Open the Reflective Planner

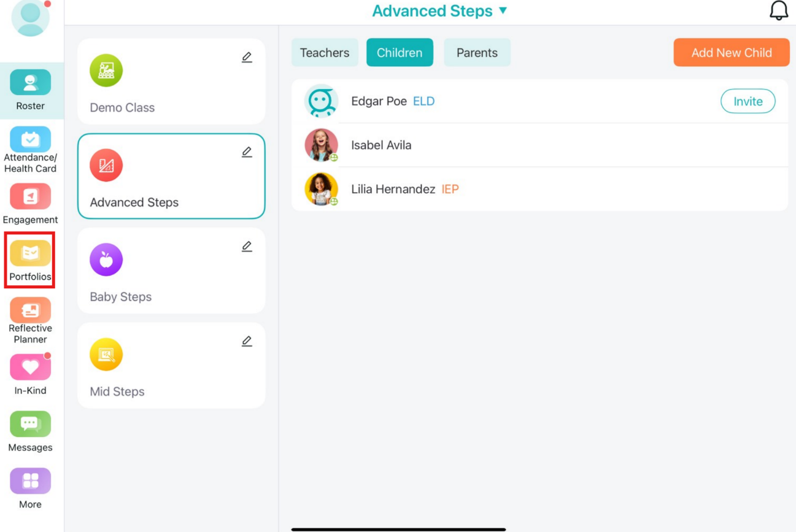tap(30, 310)
